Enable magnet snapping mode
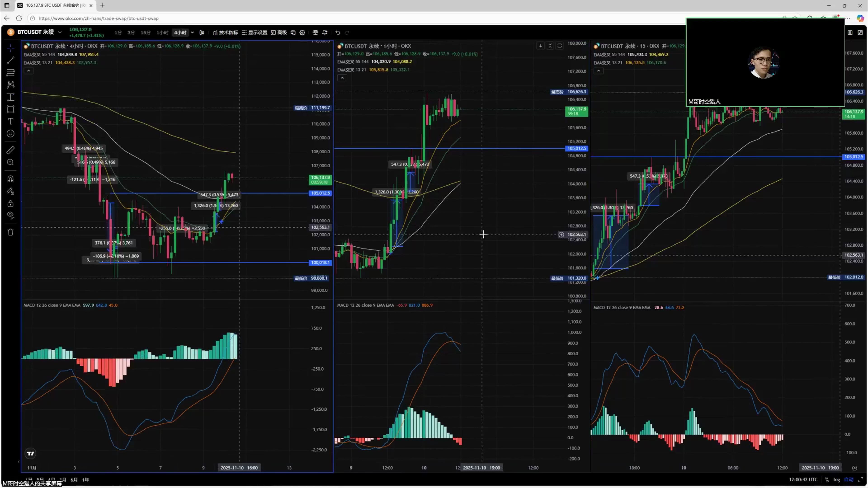The width and height of the screenshot is (868, 488). [10, 179]
